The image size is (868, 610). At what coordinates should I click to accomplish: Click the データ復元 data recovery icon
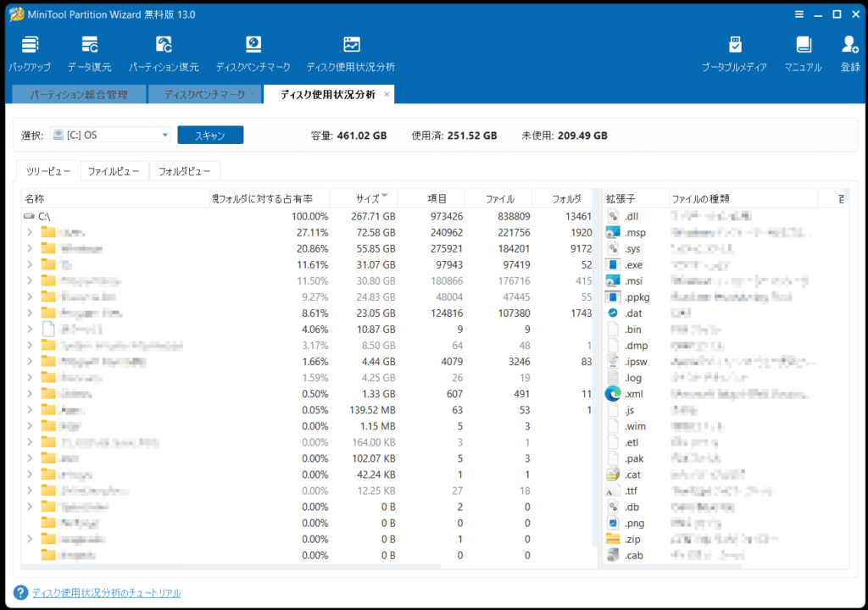(x=89, y=53)
